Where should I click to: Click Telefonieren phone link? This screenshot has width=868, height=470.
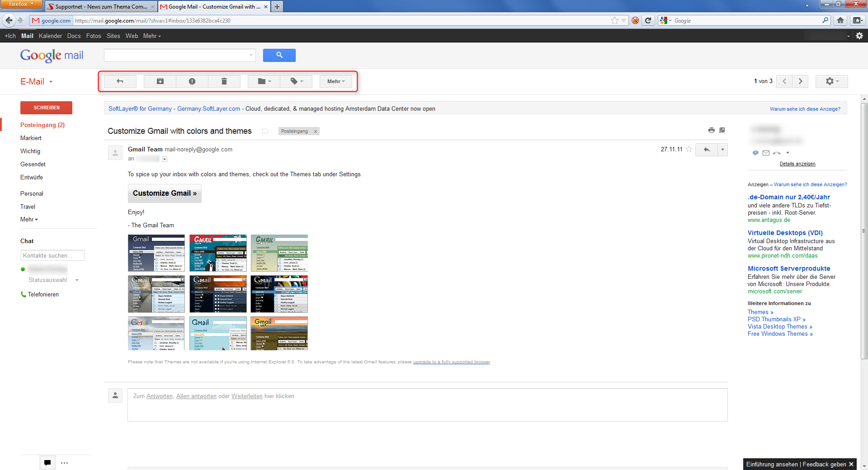40,294
